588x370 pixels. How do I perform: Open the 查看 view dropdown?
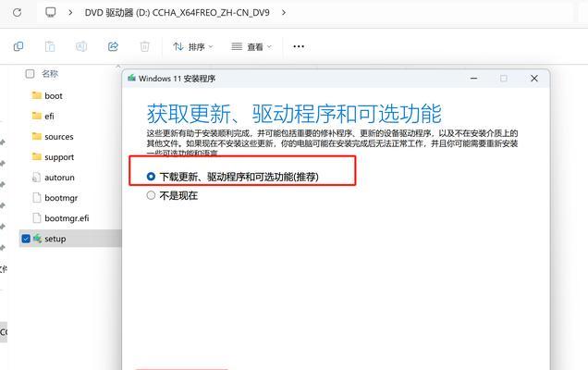coord(251,46)
